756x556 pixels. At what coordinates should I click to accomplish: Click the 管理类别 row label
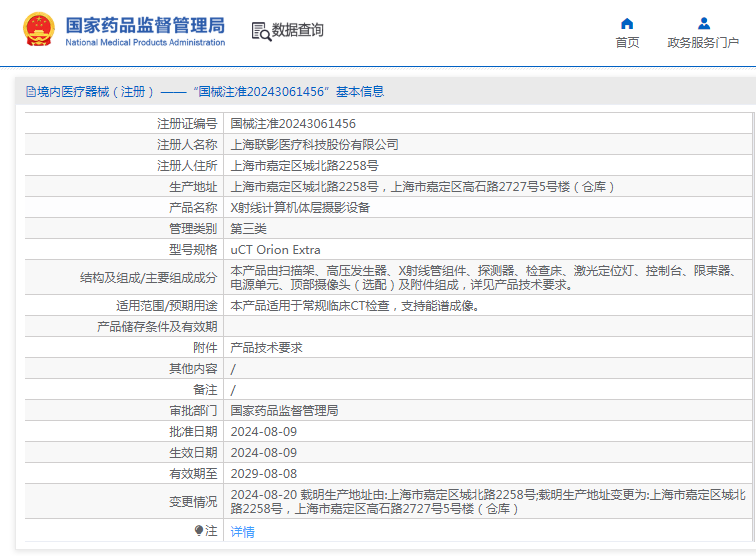pos(193,229)
